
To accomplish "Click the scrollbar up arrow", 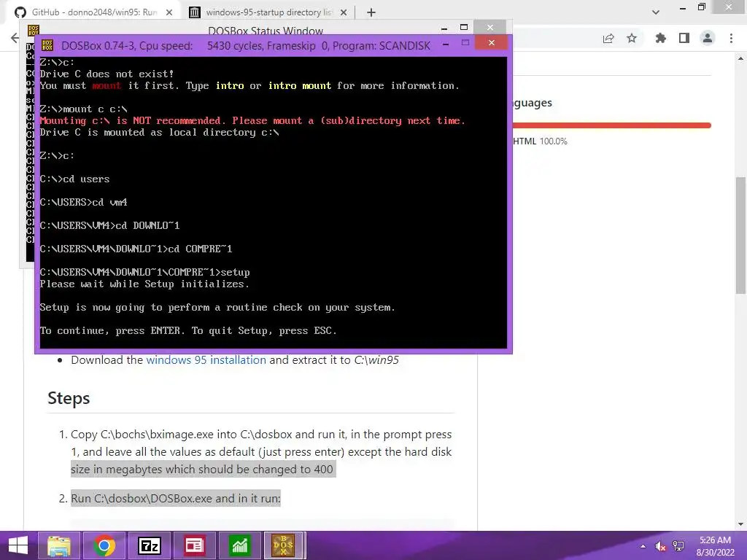I will tap(741, 58).
